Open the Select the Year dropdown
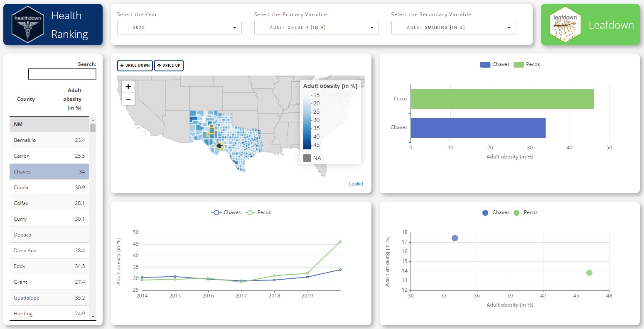Viewport: 644px width, 329px height. (x=179, y=28)
